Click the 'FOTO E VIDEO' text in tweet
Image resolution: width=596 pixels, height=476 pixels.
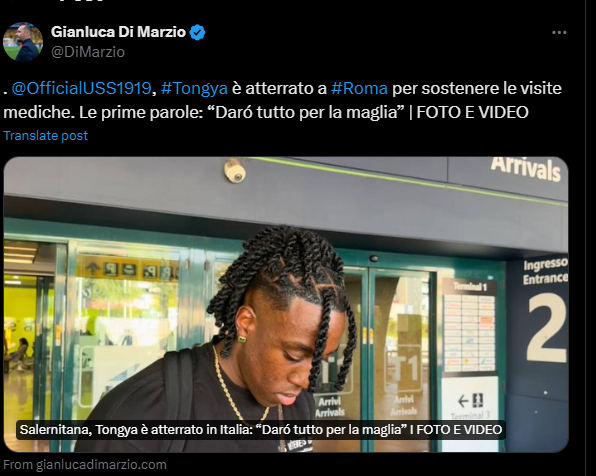[472, 113]
